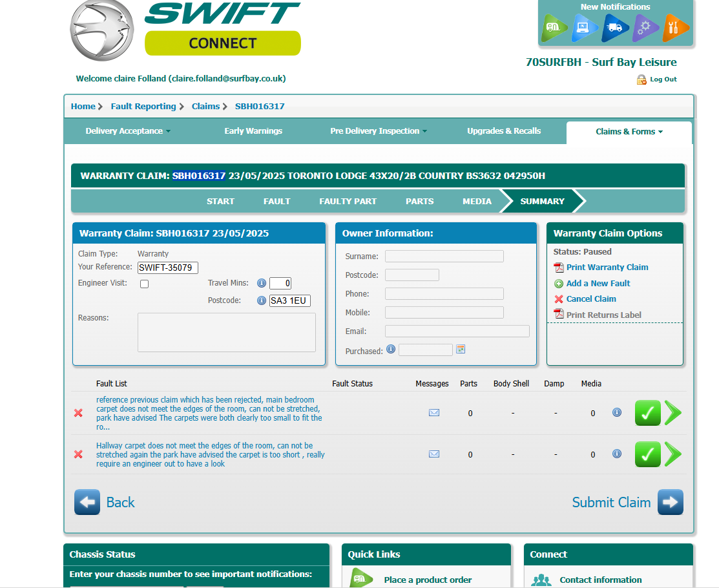This screenshot has height=588, width=719.
Task: Click the Fault Reporting breadcrumb link
Action: point(143,107)
